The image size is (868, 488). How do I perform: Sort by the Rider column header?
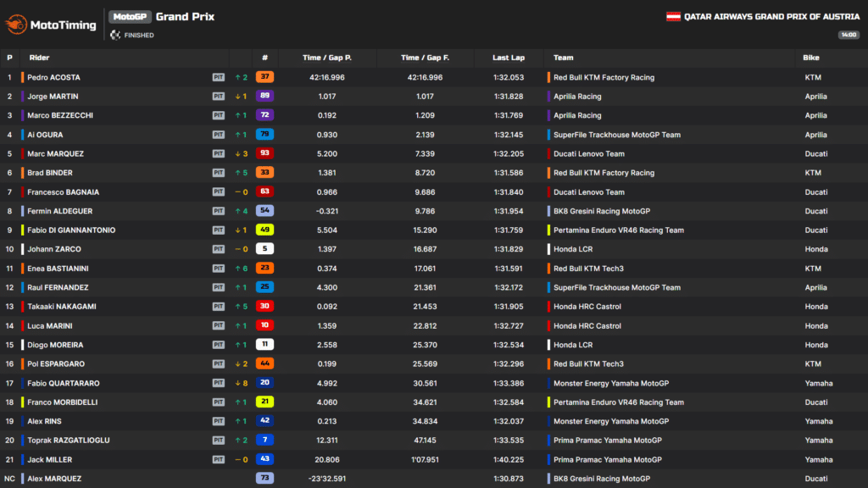39,58
